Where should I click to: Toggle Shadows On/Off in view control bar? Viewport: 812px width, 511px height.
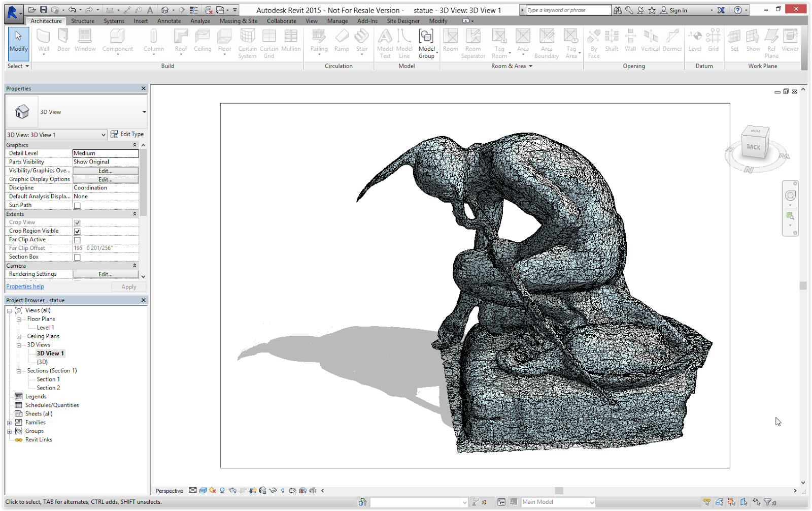222,490
